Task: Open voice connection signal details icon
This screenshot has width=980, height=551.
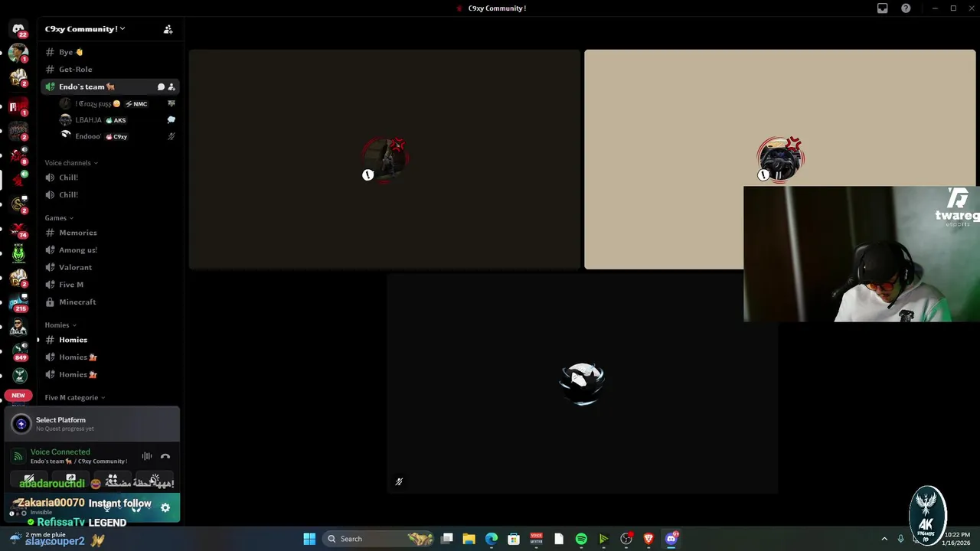Action: tap(18, 456)
